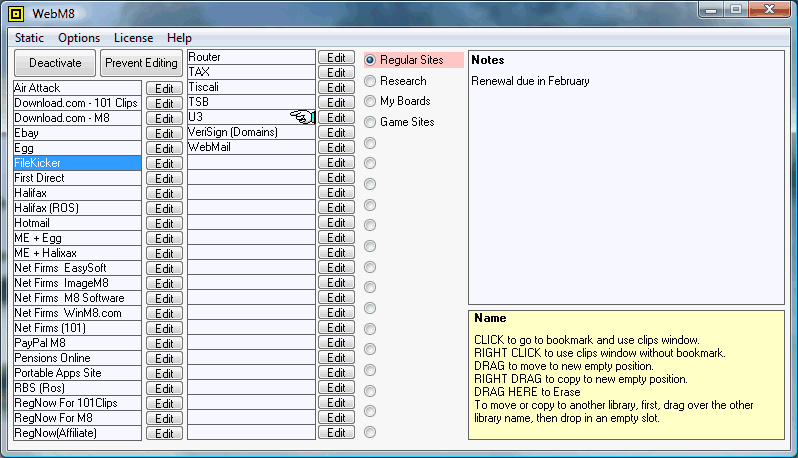Image resolution: width=798 pixels, height=458 pixels.
Task: Open the Static menu
Action: [x=29, y=38]
